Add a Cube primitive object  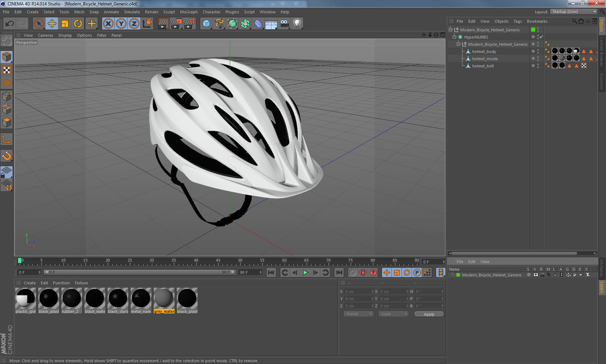point(206,24)
